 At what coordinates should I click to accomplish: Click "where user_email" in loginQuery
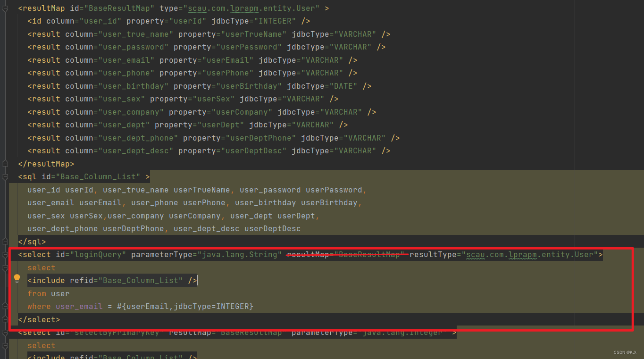(65, 307)
